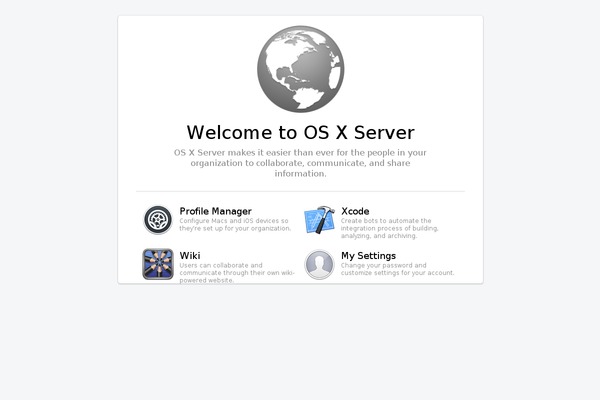Click the text 'Create bots to automate the'
Image resolution: width=600 pixels, height=400 pixels.
(386, 221)
